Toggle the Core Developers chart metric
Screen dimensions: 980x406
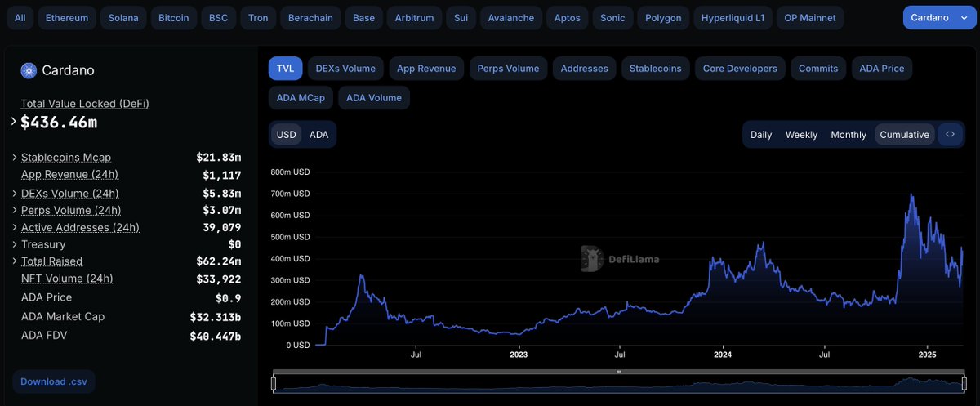point(740,69)
